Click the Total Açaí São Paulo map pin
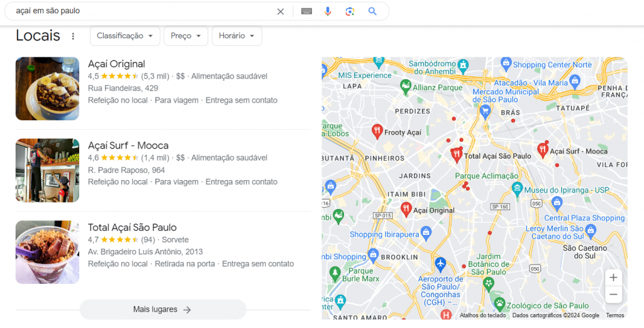644x328 pixels. pyautogui.click(x=456, y=156)
